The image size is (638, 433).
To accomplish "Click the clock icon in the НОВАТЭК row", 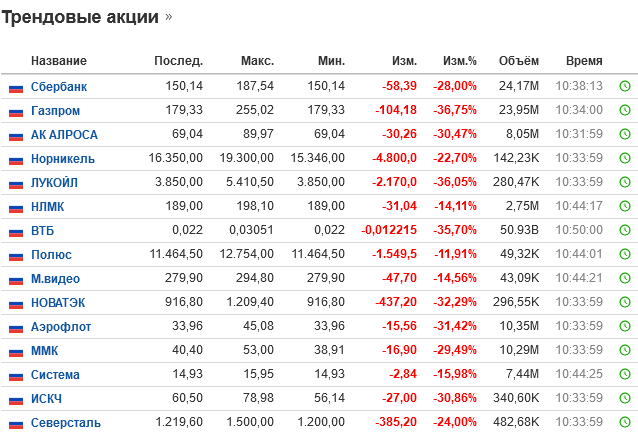I will [624, 303].
